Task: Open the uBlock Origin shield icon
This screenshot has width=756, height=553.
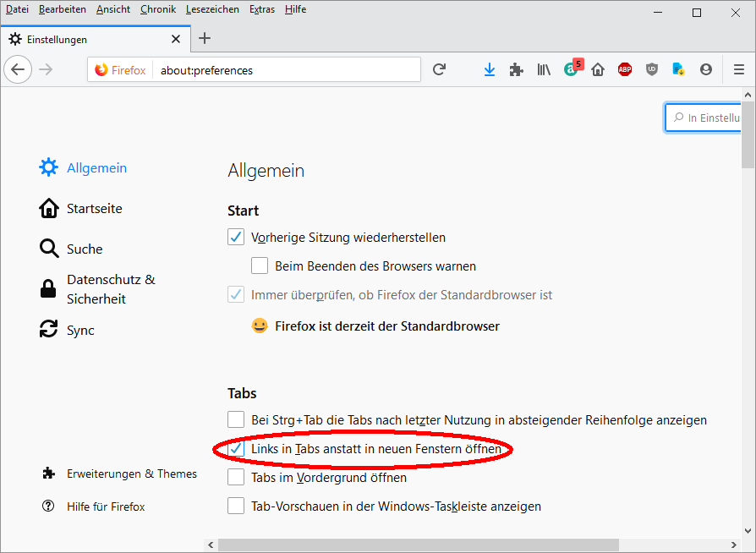Action: coord(652,70)
